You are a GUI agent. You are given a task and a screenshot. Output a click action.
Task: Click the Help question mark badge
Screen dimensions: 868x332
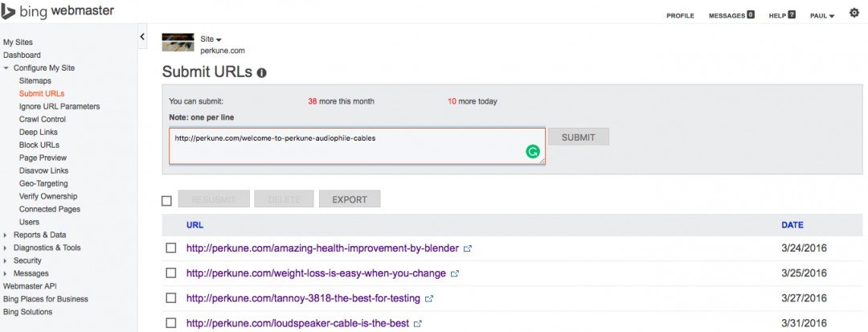(x=792, y=15)
